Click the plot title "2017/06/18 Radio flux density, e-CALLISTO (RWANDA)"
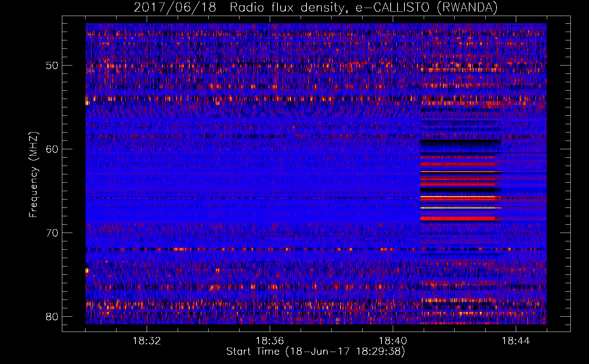 pos(316,7)
